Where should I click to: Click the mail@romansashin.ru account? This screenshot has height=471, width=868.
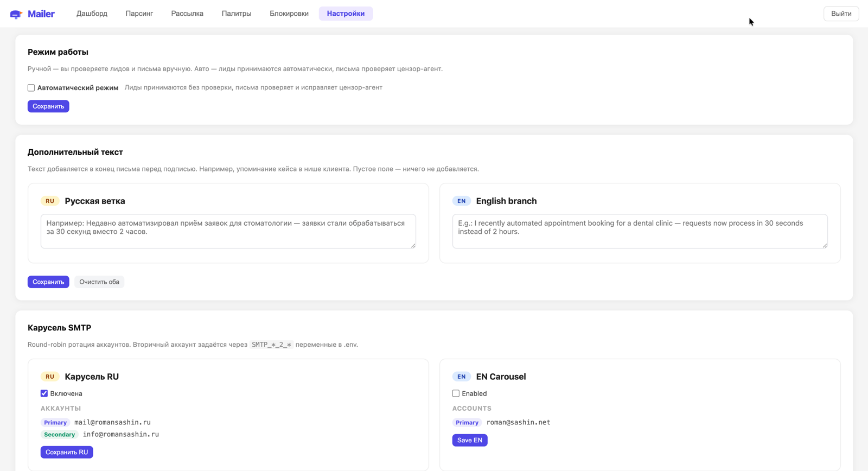point(112,422)
